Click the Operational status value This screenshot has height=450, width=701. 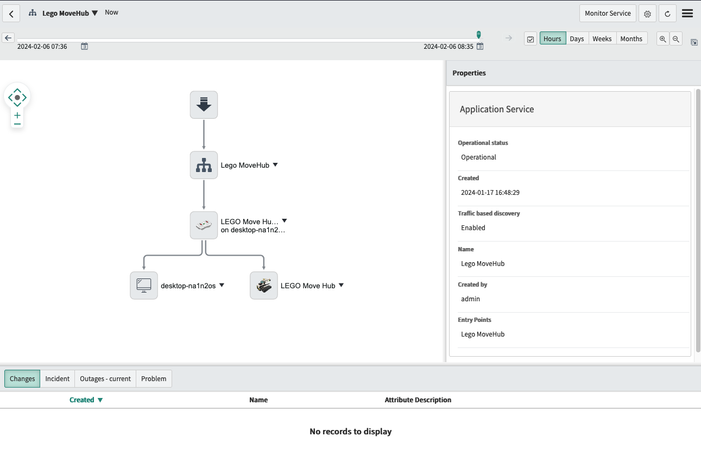coord(478,157)
